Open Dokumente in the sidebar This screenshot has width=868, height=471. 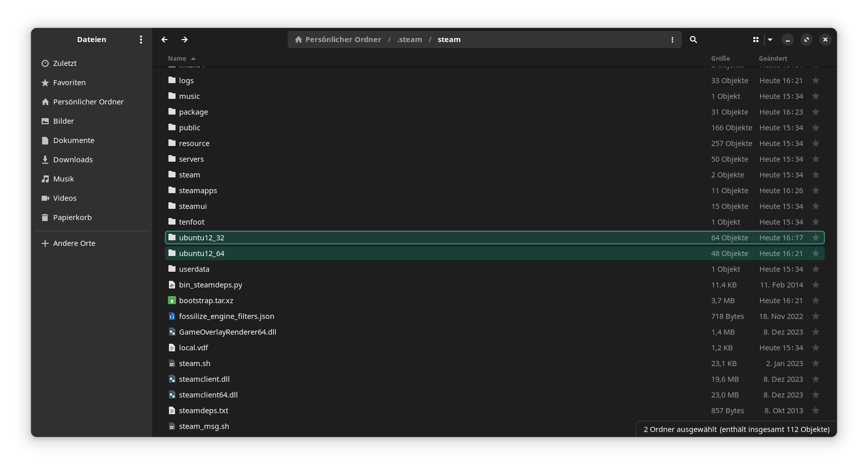[x=91, y=140]
